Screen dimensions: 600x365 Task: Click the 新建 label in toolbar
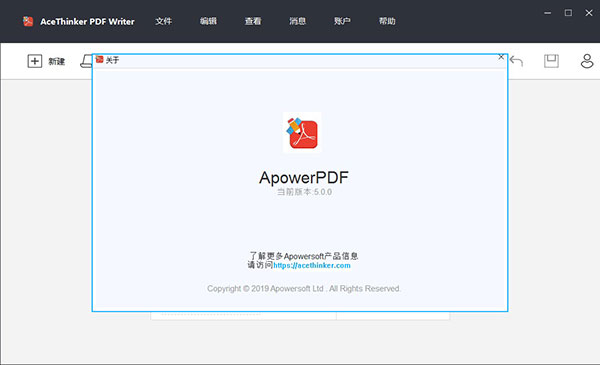point(57,61)
